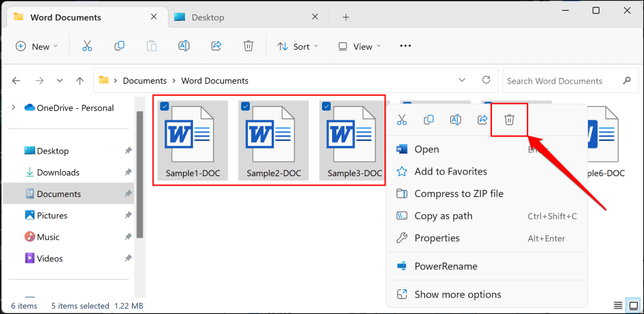
Task: Click the Delete trash icon in the context menu
Action: pyautogui.click(x=509, y=120)
